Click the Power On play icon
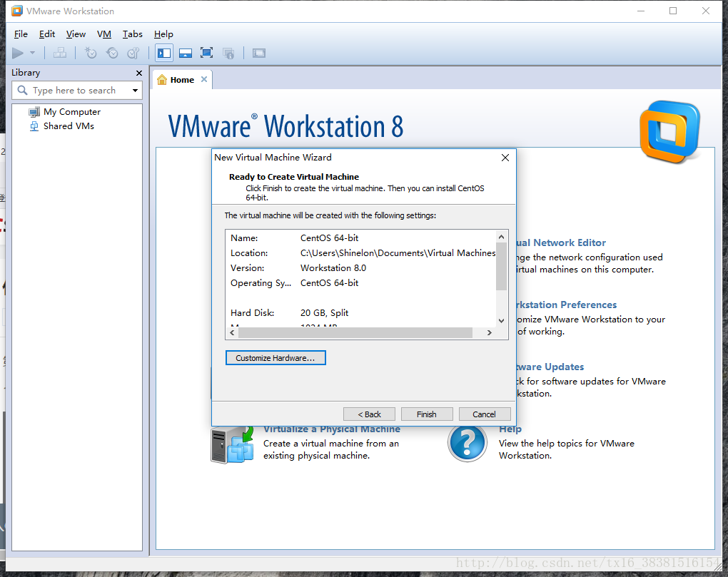Image resolution: width=728 pixels, height=577 pixels. click(x=18, y=53)
